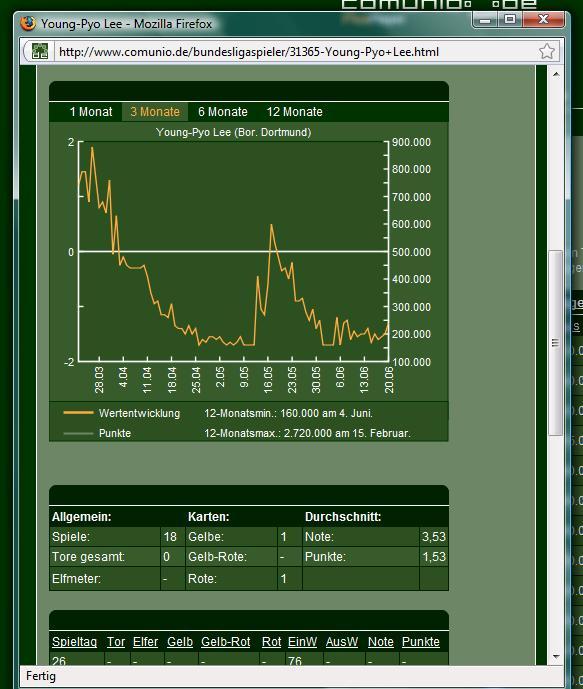Screen dimensions: 583x689
Task: Click the comunio site favicon in address bar
Action: click(40, 51)
